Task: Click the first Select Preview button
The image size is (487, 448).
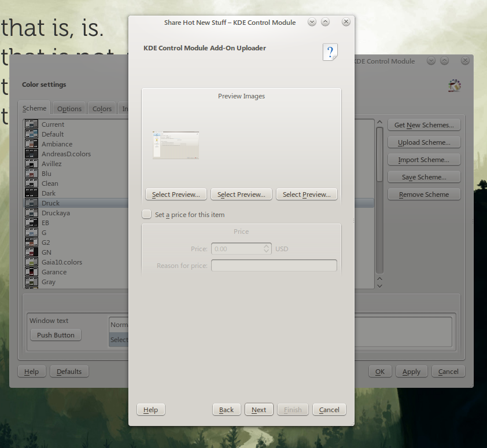Action: [x=176, y=194]
